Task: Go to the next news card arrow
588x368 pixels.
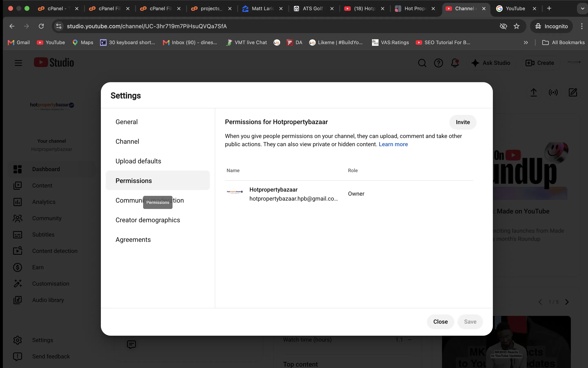Action: click(x=567, y=302)
